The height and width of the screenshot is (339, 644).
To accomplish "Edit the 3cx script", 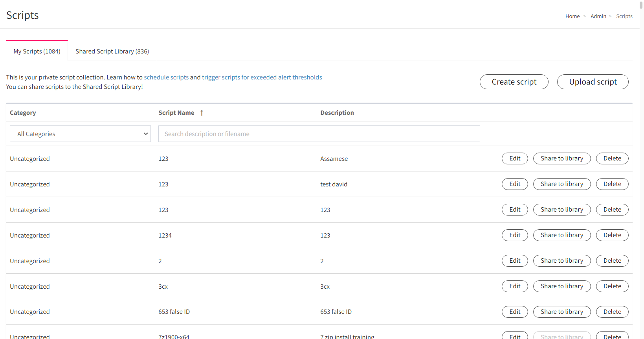I will 515,286.
